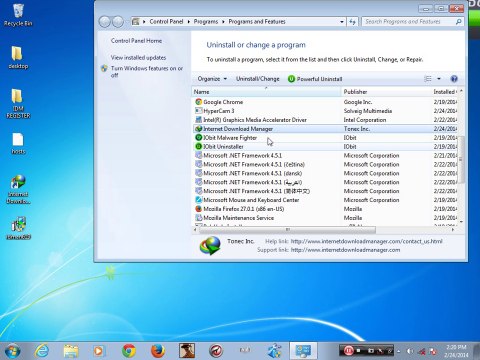This screenshot has width=480, height=360.
Task: Select the 'desktop' folder icon
Action: [18, 57]
